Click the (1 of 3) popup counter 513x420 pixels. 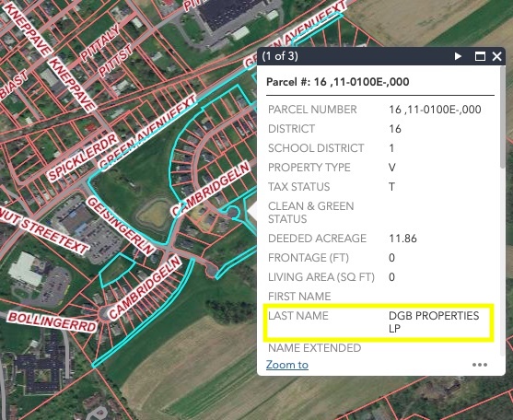[280, 56]
